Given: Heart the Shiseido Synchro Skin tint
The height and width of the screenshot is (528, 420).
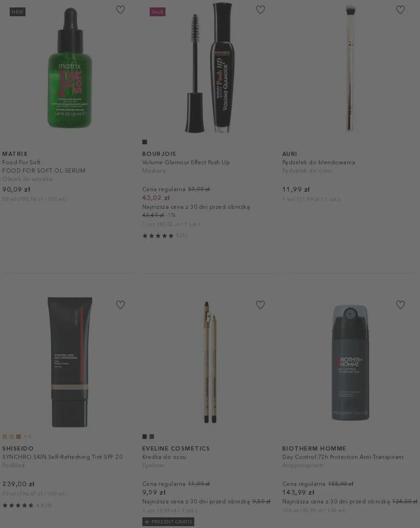Looking at the screenshot, I should 120,305.
